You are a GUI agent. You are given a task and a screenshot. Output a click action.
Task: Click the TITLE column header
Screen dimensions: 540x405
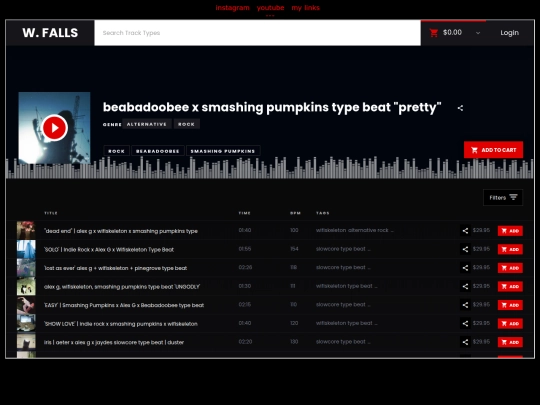coord(51,213)
